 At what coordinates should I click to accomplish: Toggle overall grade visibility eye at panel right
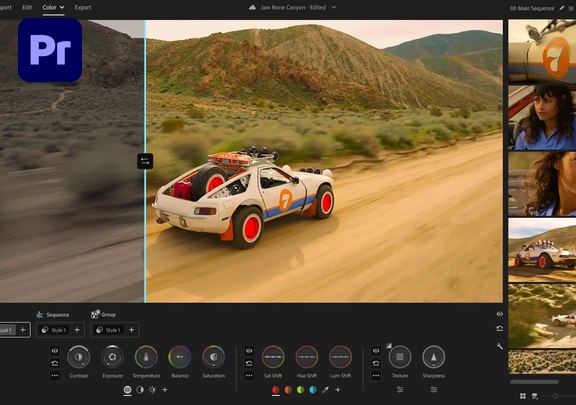500,314
